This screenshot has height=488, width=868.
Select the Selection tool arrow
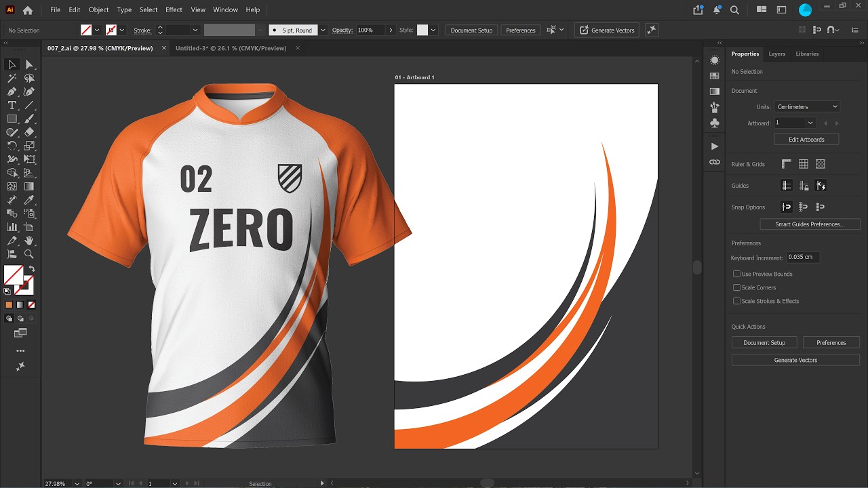(12, 64)
